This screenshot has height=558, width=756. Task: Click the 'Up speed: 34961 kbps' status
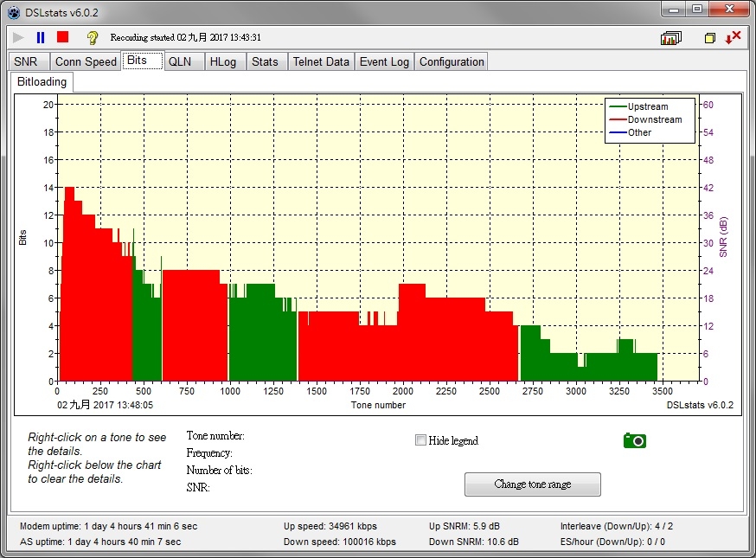click(x=330, y=526)
